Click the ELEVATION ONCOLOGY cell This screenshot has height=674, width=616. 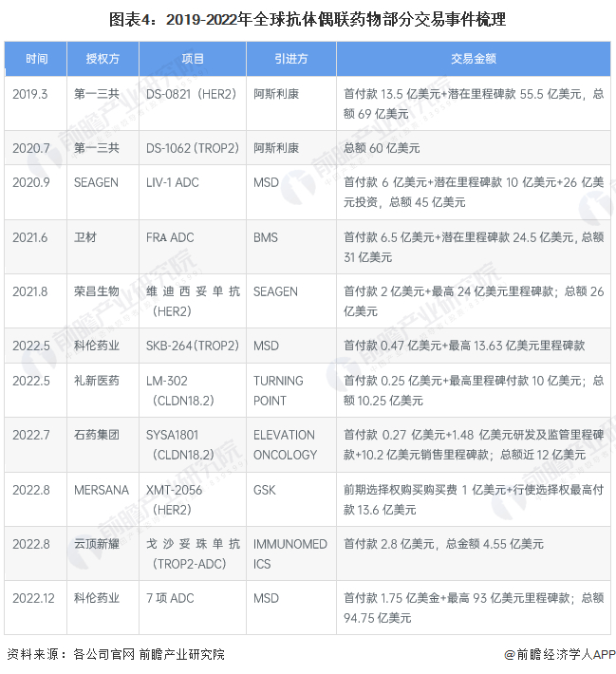coord(291,444)
